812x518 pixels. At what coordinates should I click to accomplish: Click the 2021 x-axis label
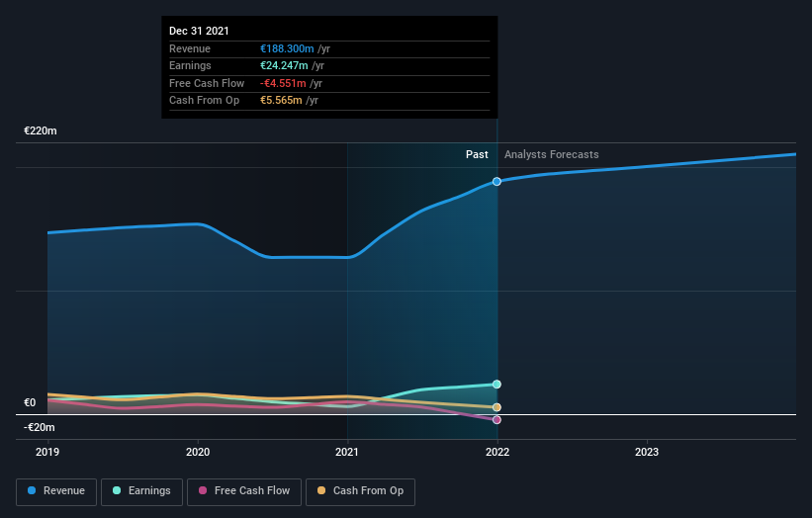click(x=347, y=452)
